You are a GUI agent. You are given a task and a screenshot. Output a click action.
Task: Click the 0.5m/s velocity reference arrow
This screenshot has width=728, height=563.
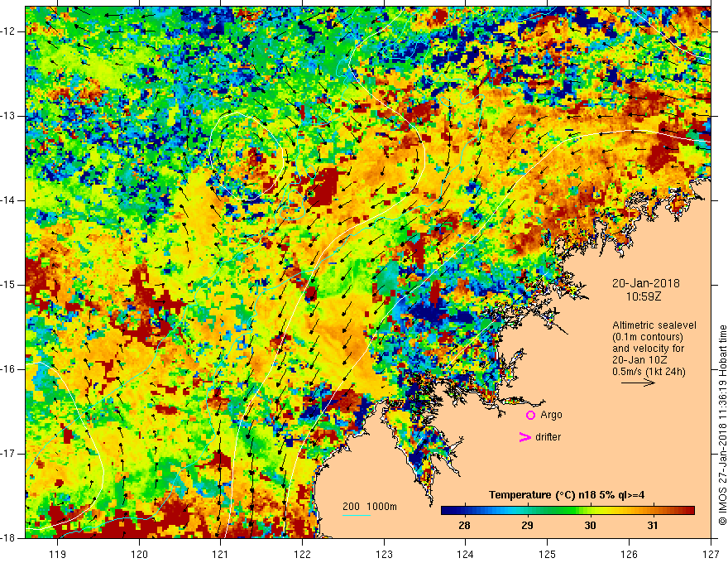tap(638, 383)
